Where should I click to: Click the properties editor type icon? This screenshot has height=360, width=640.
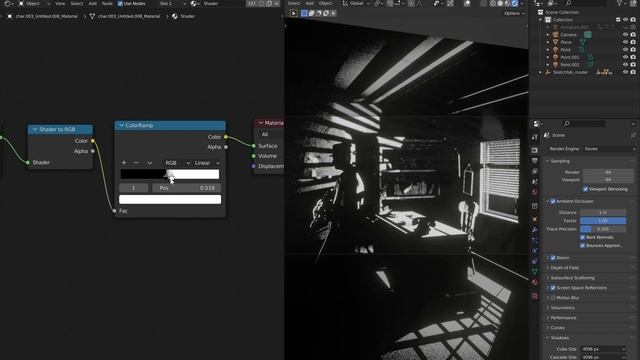point(537,123)
